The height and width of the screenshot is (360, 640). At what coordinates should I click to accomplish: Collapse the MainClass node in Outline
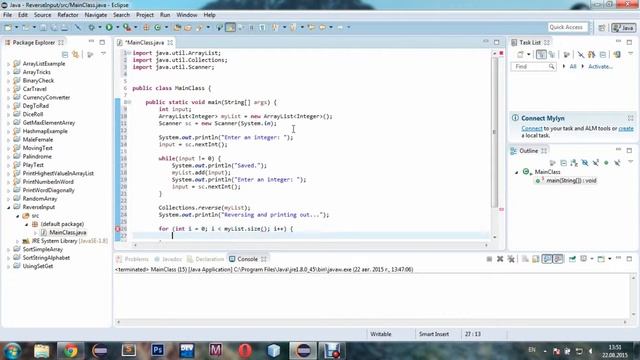click(x=517, y=172)
